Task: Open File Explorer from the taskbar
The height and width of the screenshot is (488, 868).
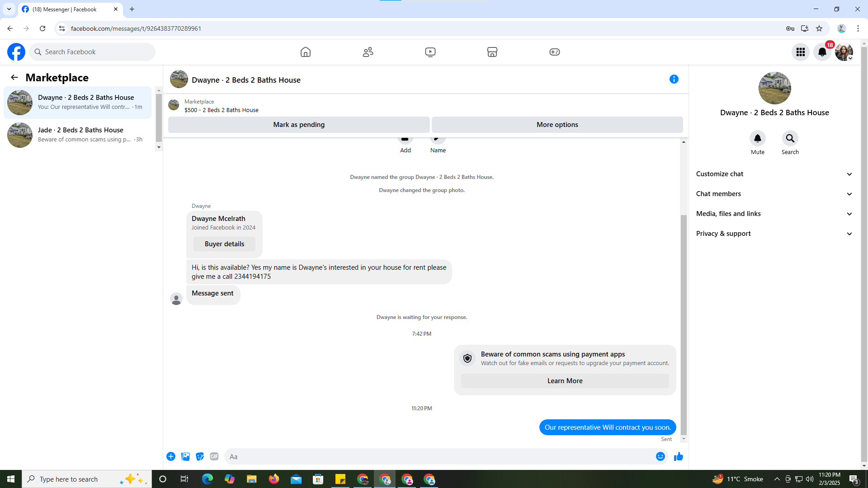Action: [251, 479]
